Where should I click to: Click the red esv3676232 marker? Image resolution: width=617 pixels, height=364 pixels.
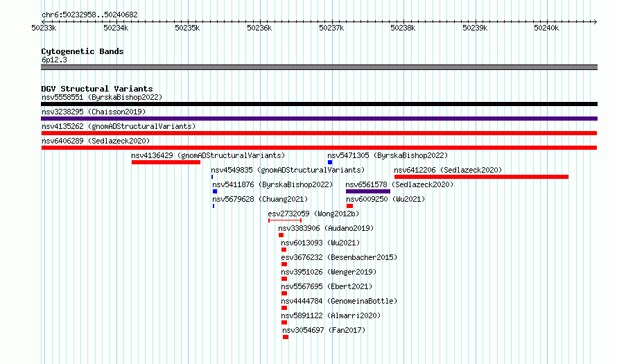coord(284,264)
